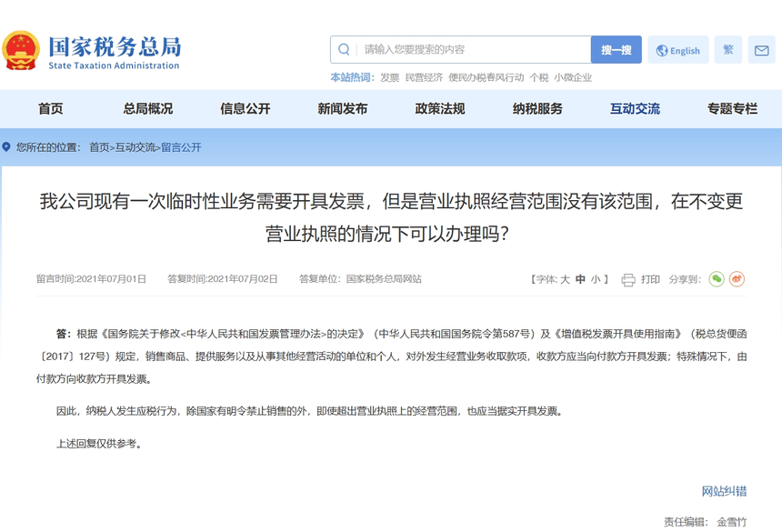Click the globe icon beside English
782x532 pixels.
pyautogui.click(x=662, y=50)
